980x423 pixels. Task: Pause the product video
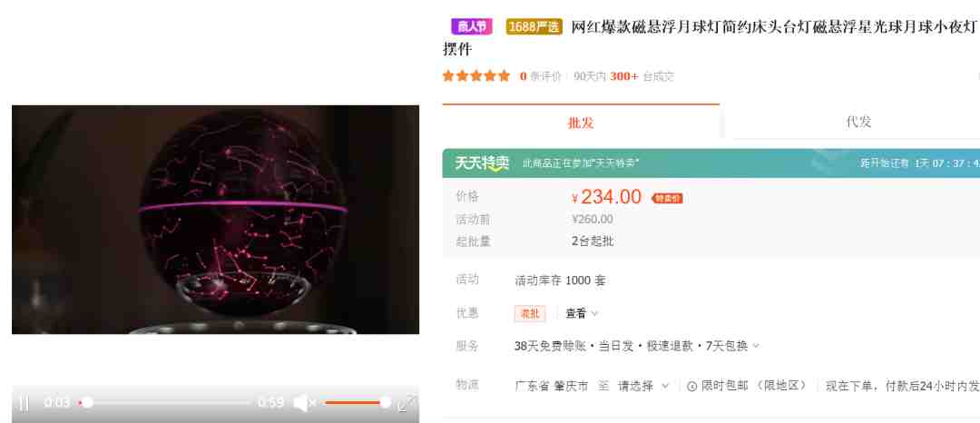tap(23, 403)
